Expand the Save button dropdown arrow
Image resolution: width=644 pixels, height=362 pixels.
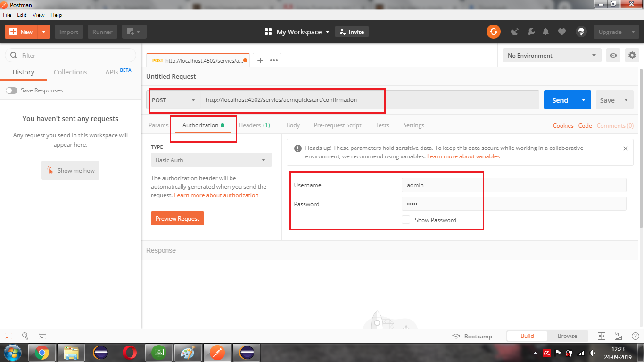[x=626, y=100]
